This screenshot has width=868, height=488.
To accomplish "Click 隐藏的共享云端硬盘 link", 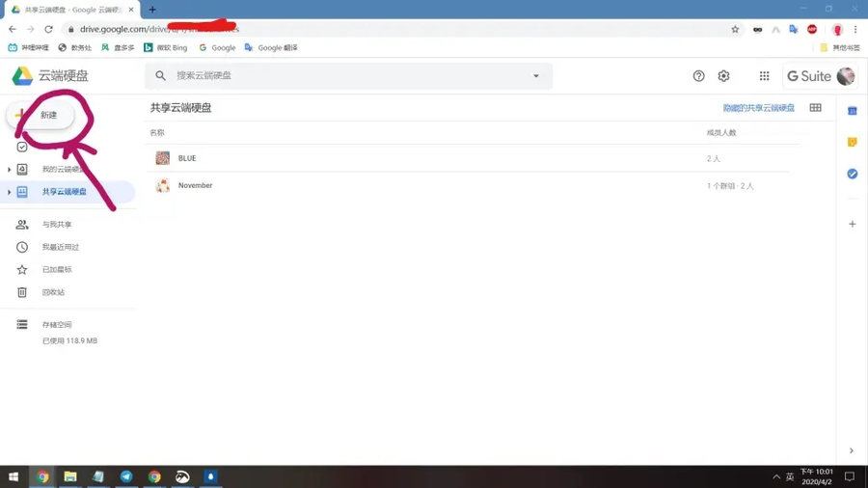I will click(x=758, y=108).
